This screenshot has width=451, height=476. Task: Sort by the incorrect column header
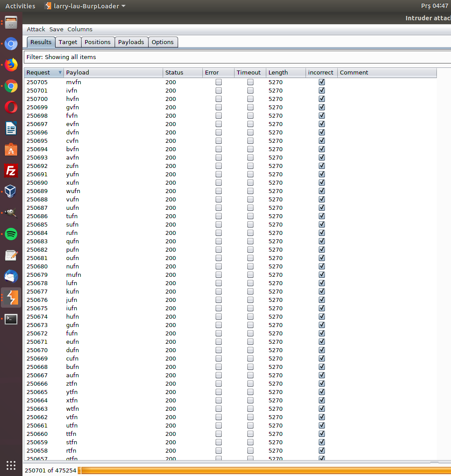322,73
